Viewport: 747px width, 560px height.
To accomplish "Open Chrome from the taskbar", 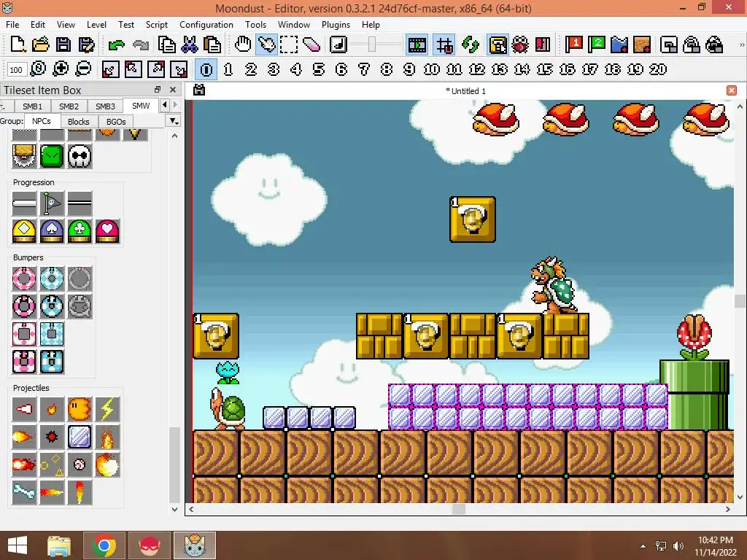I will point(104,545).
